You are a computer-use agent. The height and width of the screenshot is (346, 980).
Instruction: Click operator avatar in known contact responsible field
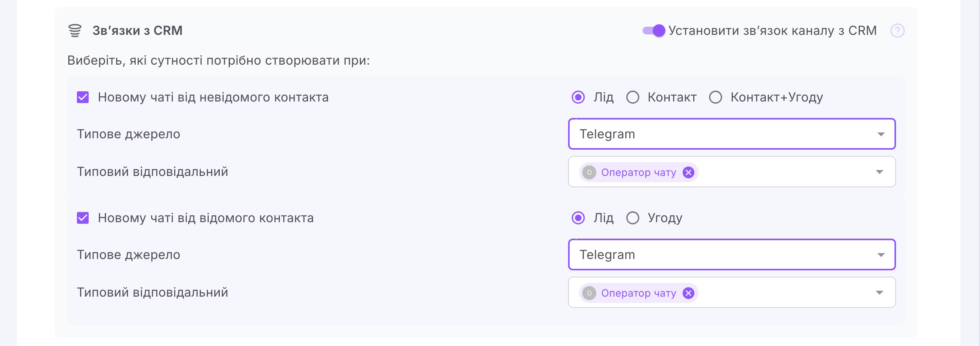coord(589,293)
